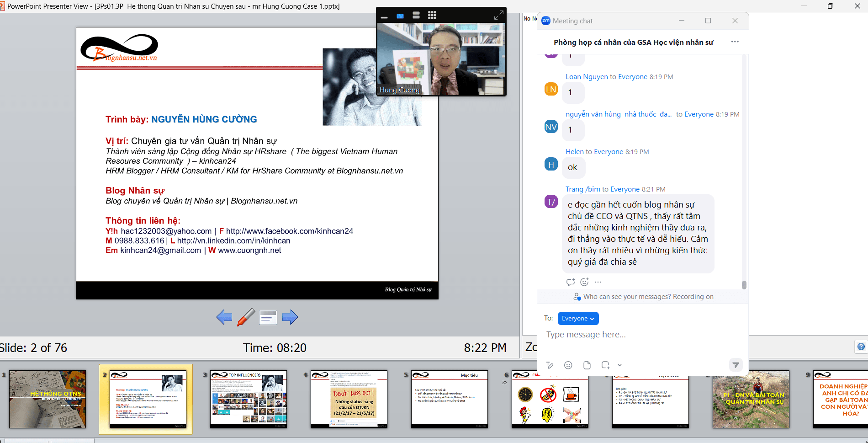Select slide 1 thumbnail HỆ THỐNG QTNS
Image resolution: width=868 pixels, height=443 pixels.
[48, 399]
